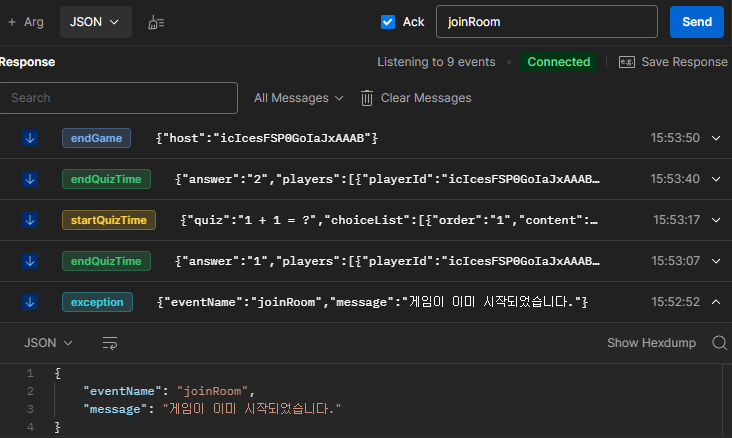Click the search icon in detail pane
Image resolution: width=732 pixels, height=438 pixels.
pyautogui.click(x=719, y=343)
